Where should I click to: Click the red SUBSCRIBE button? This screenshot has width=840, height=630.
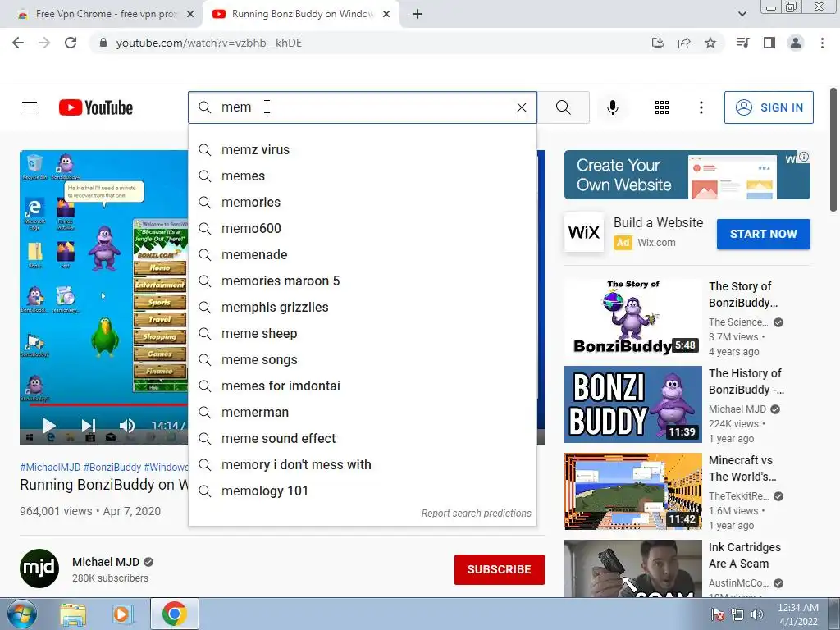point(500,569)
